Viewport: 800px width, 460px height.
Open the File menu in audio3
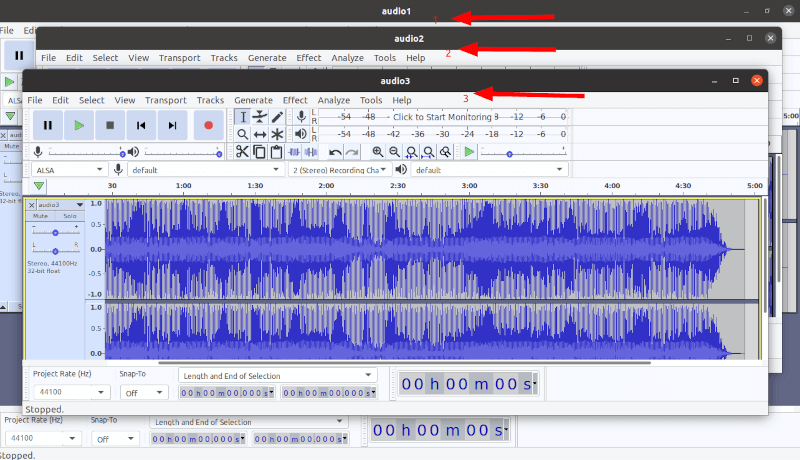point(35,100)
